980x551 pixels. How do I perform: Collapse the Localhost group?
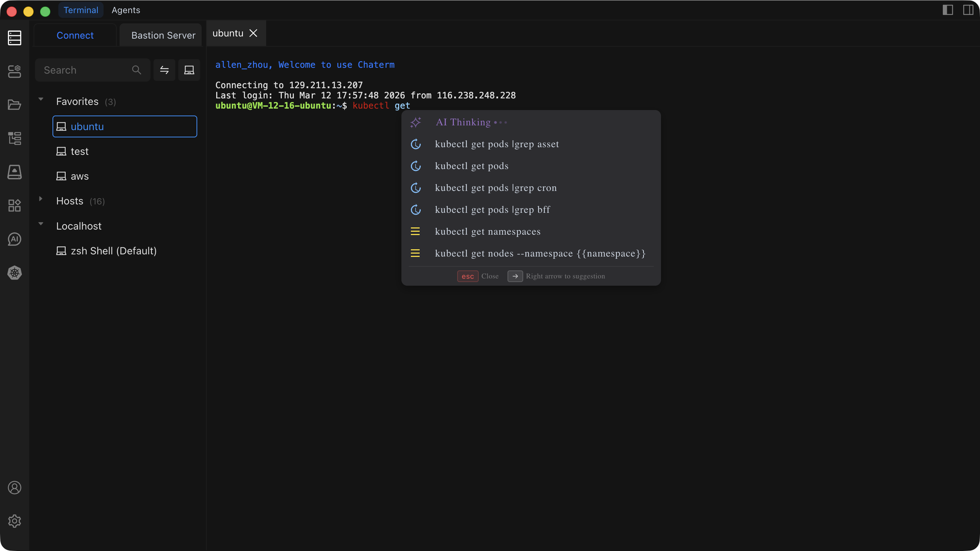(x=41, y=224)
